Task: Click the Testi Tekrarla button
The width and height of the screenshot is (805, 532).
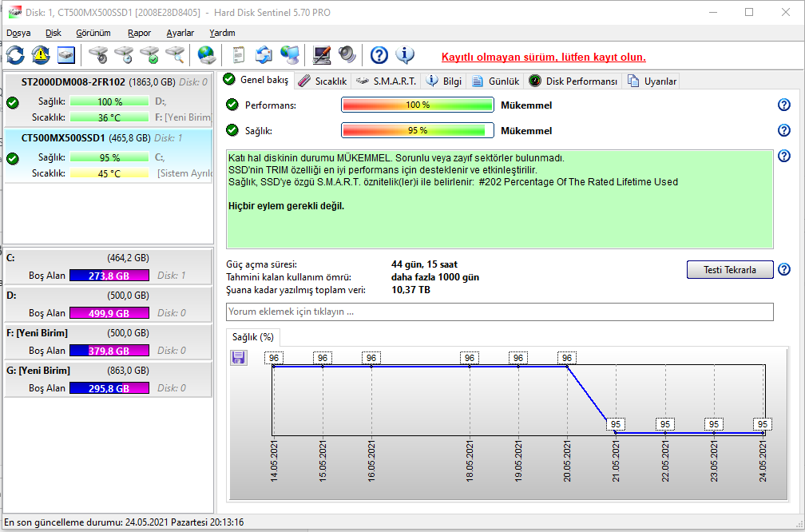Action: (x=730, y=270)
